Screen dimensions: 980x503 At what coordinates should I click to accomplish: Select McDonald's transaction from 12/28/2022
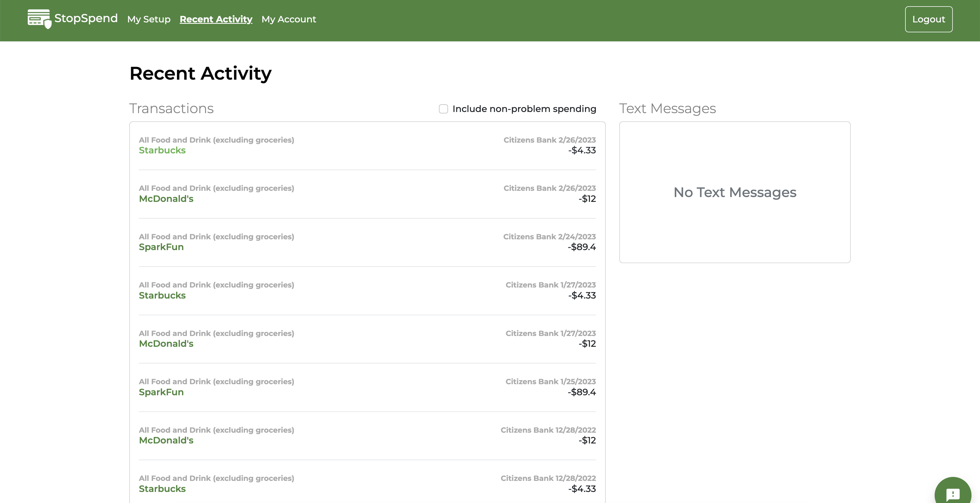pyautogui.click(x=166, y=440)
